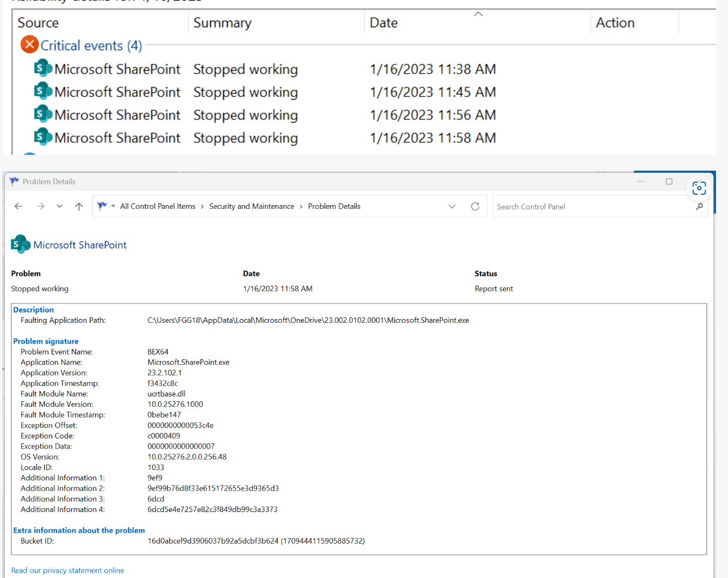Maximize the Problem Details window
728x578 pixels.
point(669,182)
